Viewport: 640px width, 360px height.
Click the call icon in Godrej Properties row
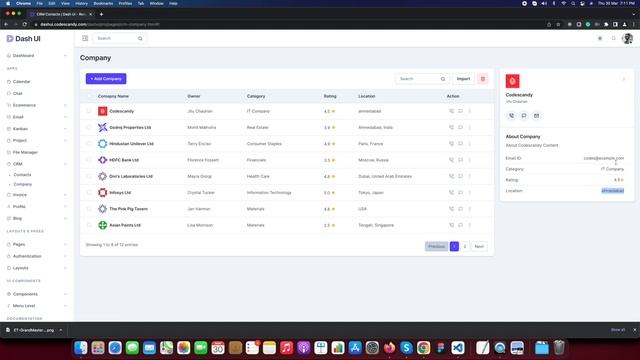451,127
